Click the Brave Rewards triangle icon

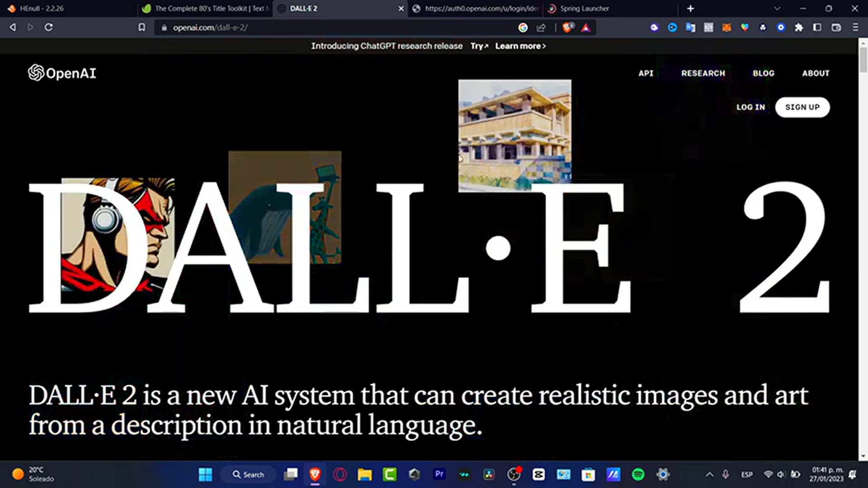(x=586, y=28)
